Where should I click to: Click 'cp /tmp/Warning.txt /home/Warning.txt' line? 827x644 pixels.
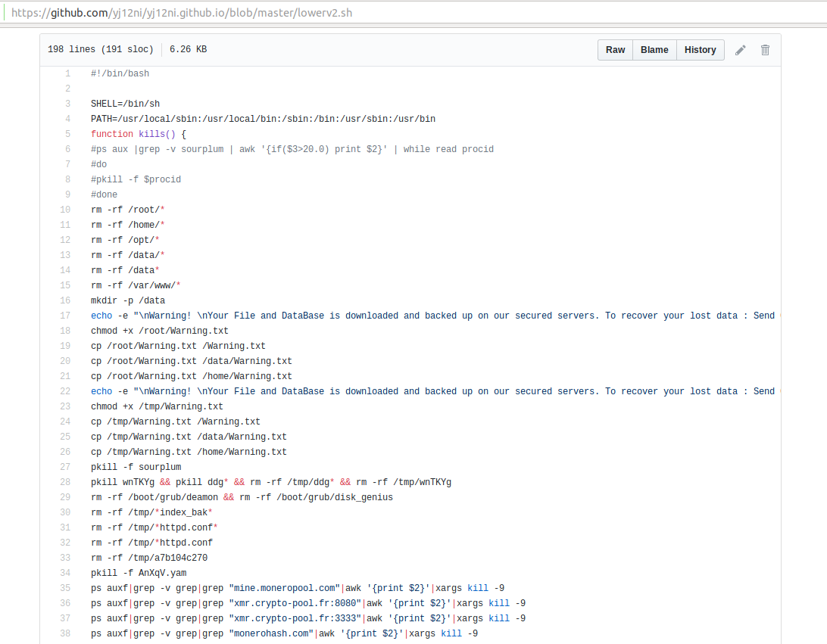click(189, 453)
